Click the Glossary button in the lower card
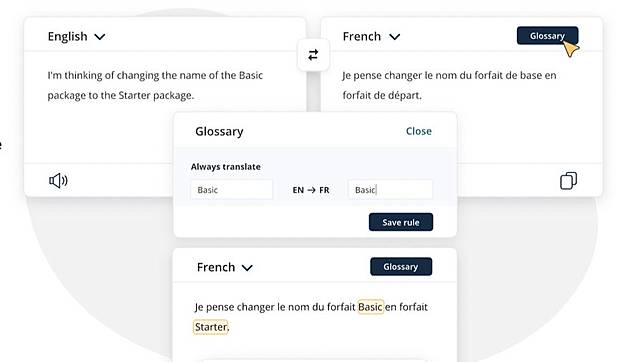Viewport: 644px width, 362px height. pyautogui.click(x=401, y=267)
